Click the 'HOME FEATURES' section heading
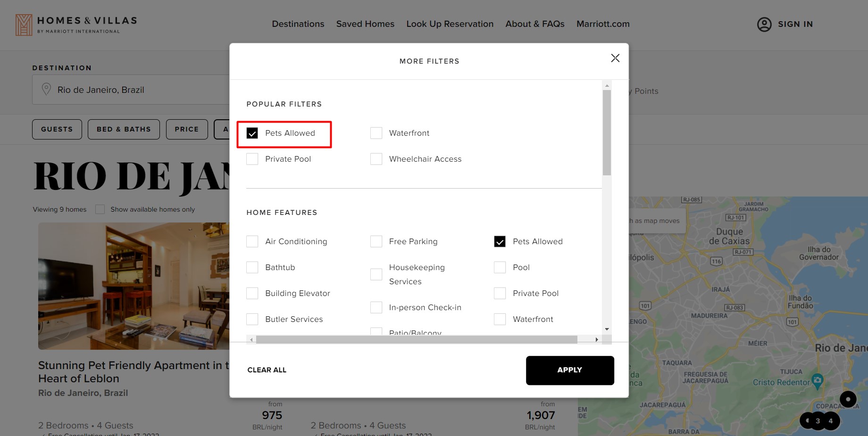This screenshot has width=868, height=436. tap(282, 213)
